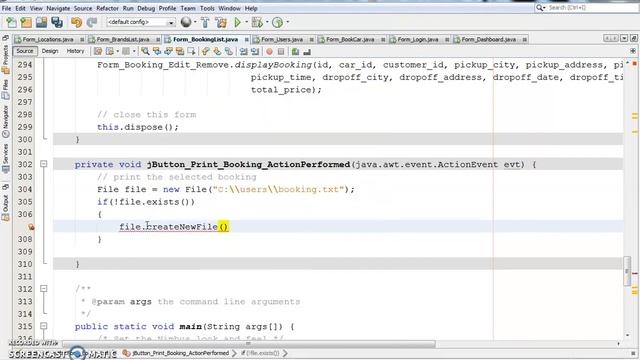Click the Shift Line Left icon
The height and width of the screenshot is (360, 640).
pos(244,51)
